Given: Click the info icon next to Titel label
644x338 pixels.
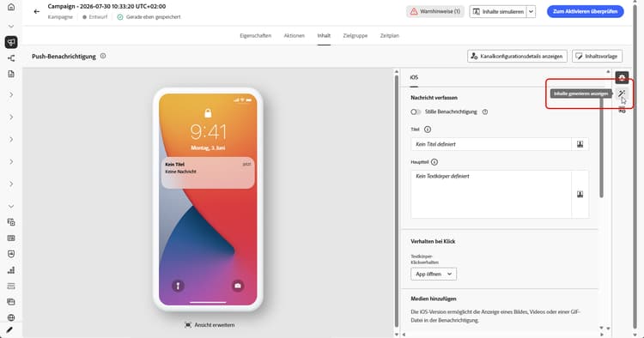Looking at the screenshot, I should pos(427,130).
